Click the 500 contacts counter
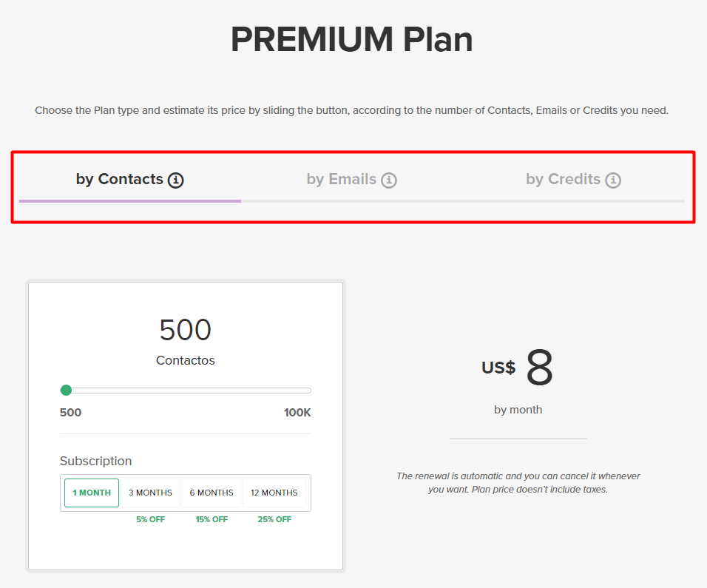This screenshot has width=707, height=588. [185, 329]
